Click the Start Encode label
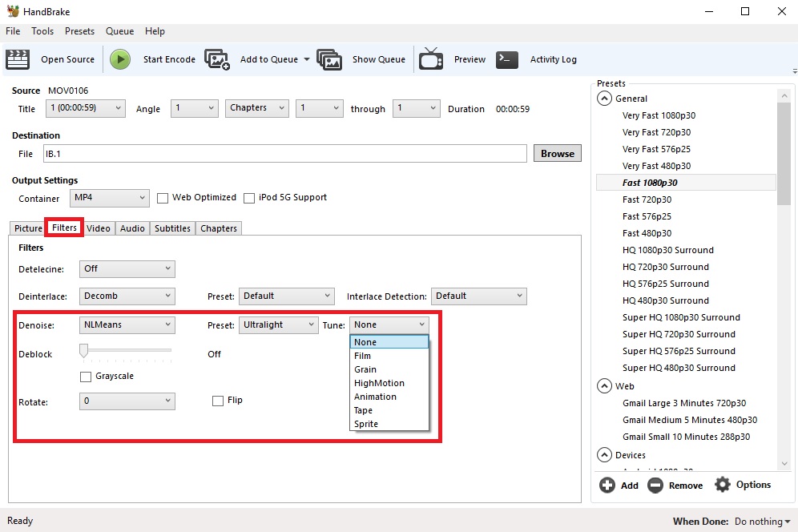This screenshot has height=532, width=798. [x=169, y=59]
